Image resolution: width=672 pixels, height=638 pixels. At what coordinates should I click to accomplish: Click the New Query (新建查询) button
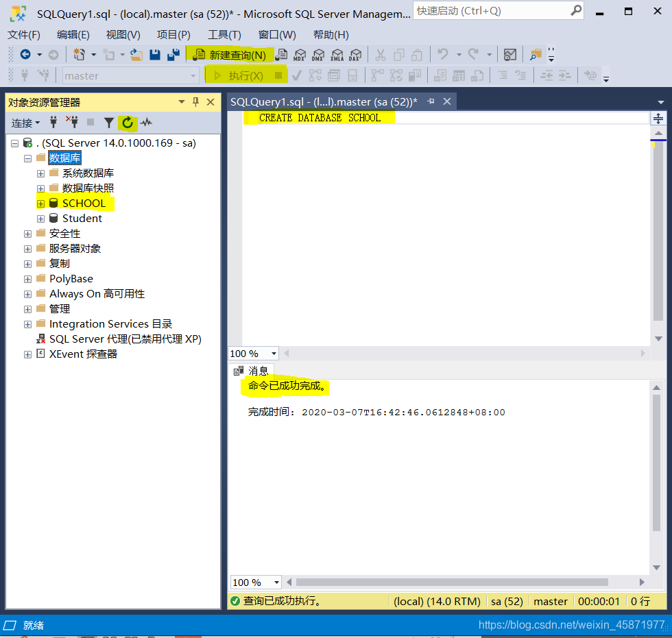pos(229,55)
